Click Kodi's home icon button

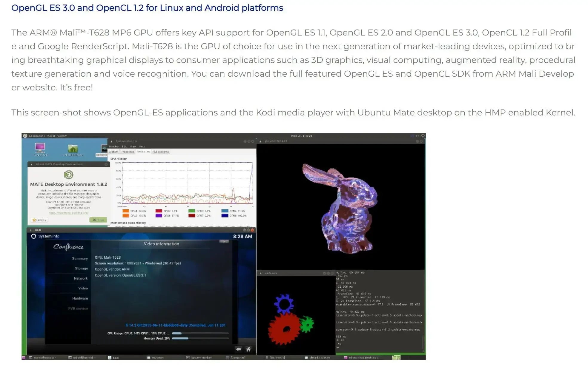248,349
